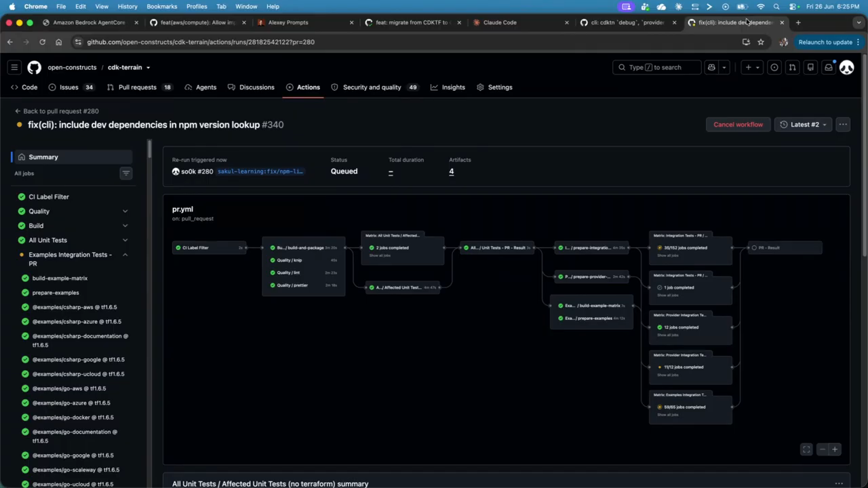Viewport: 868px width, 488px height.
Task: Open workflow run three-dot options menu
Action: pyautogui.click(x=843, y=125)
